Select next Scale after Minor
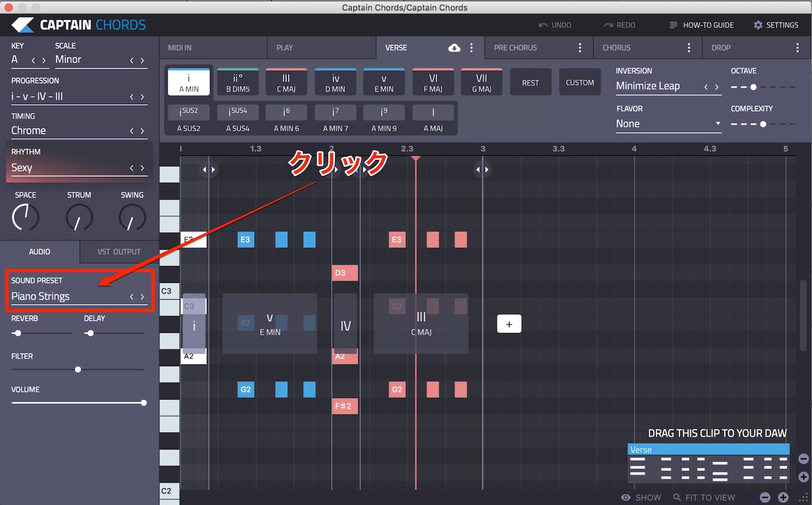The height and width of the screenshot is (505, 812). point(143,60)
